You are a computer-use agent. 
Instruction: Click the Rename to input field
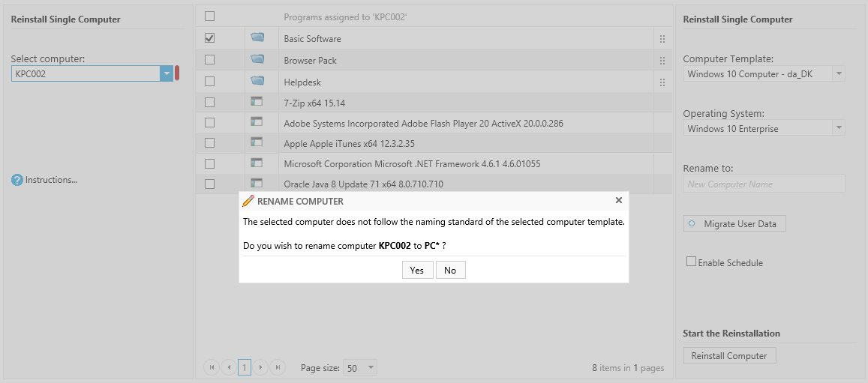point(764,184)
